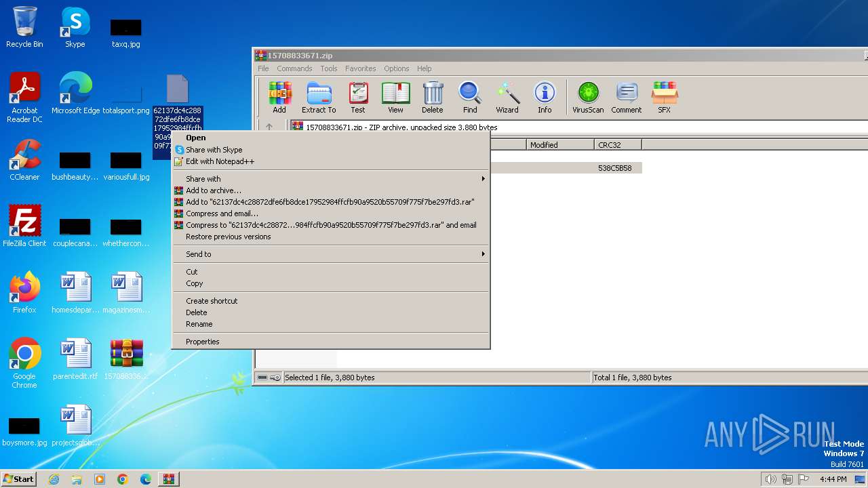Image resolution: width=868 pixels, height=488 pixels.
Task: Select the Microsoft Edge desktop icon
Action: 75,94
